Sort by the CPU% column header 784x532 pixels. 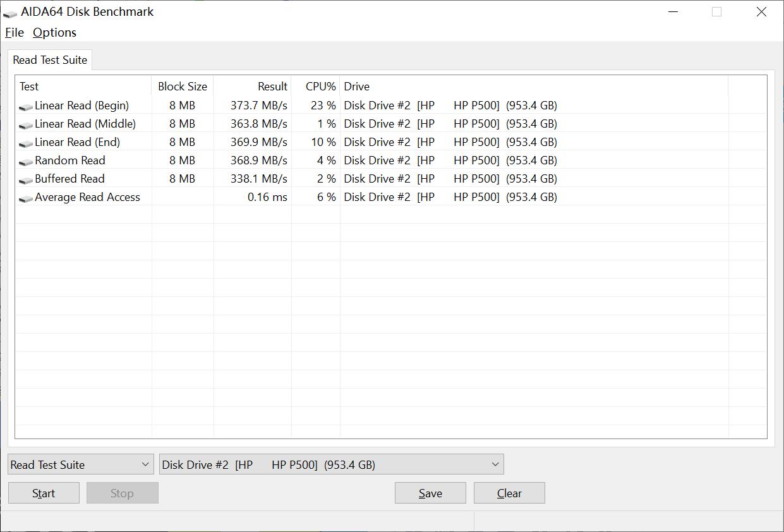pyautogui.click(x=316, y=87)
